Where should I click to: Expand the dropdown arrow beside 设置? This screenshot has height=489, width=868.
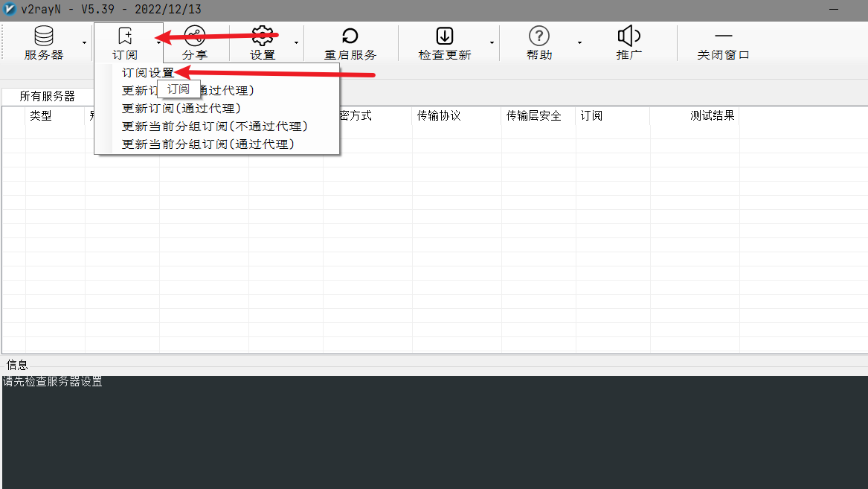[296, 43]
